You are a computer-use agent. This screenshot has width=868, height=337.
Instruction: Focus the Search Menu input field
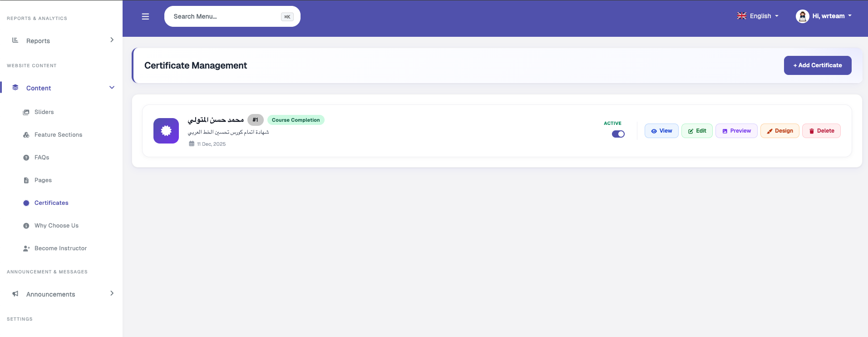click(232, 16)
